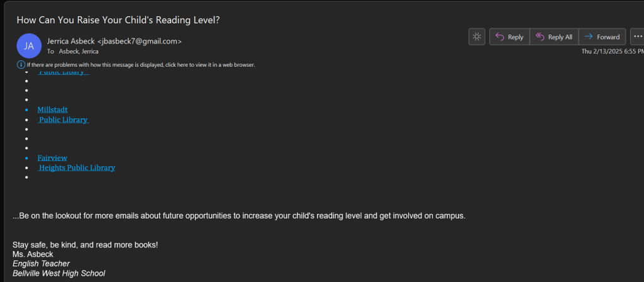The height and width of the screenshot is (282, 644).
Task: Click the email subject about Reading Level
Action: point(118,20)
